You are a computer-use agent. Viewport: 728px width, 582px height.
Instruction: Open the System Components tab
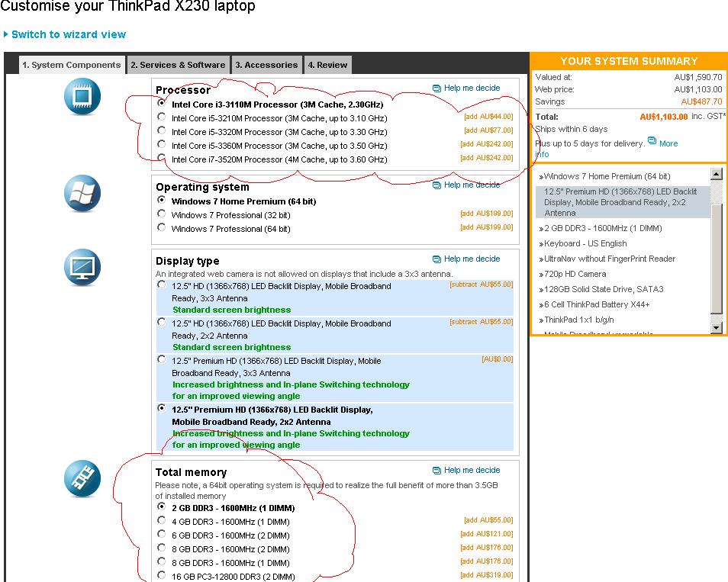(x=72, y=65)
